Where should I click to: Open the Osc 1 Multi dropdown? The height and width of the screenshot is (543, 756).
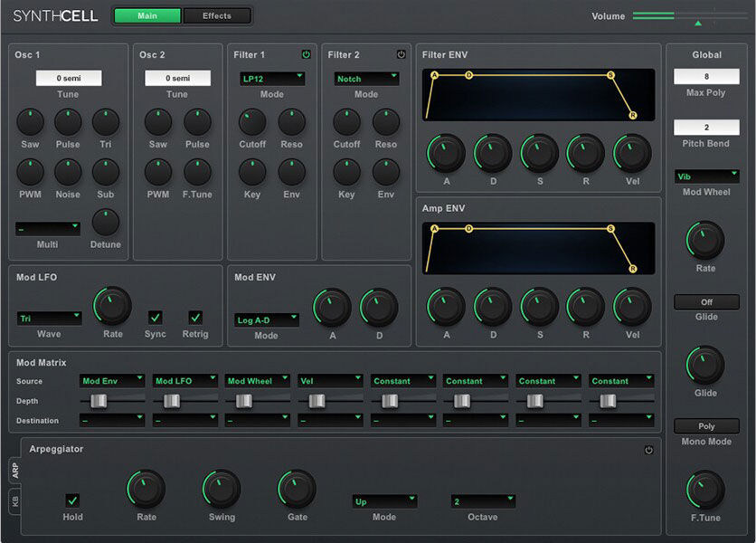pyautogui.click(x=47, y=229)
